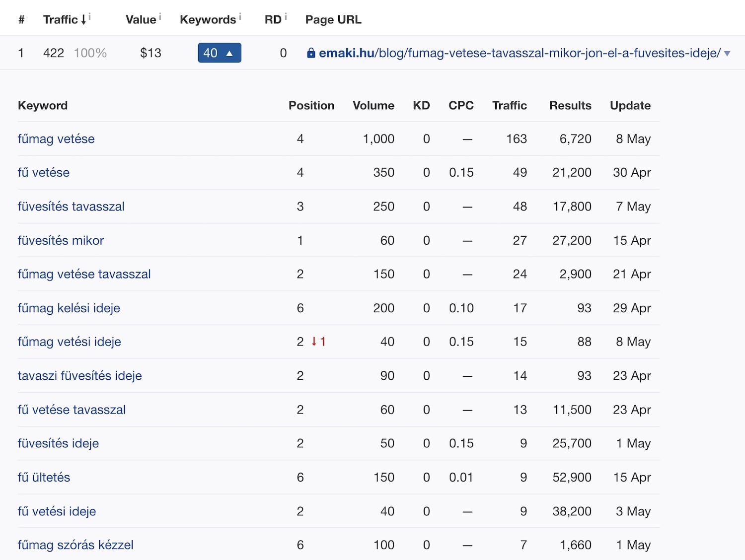Click the KD column header

pos(421,106)
